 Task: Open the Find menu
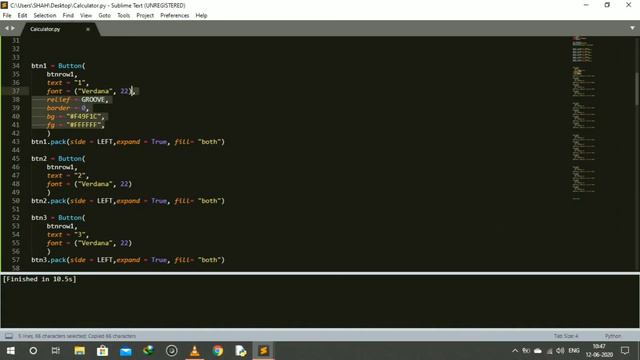tap(68, 16)
